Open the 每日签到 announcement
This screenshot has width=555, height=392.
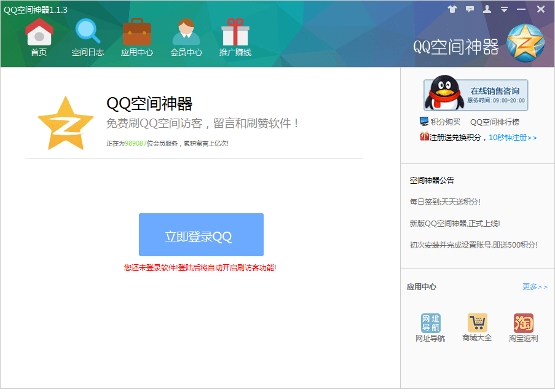coord(445,202)
